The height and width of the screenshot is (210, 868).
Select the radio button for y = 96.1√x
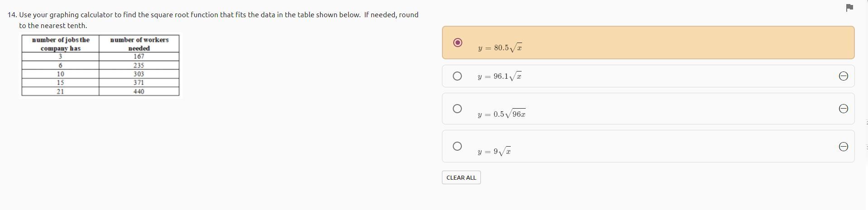click(457, 76)
